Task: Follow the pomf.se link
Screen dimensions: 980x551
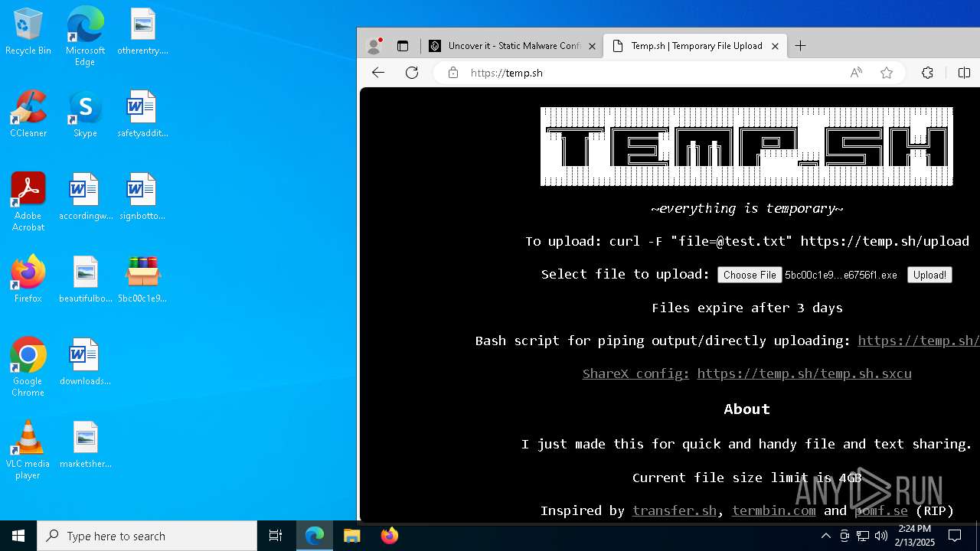Action: point(880,510)
